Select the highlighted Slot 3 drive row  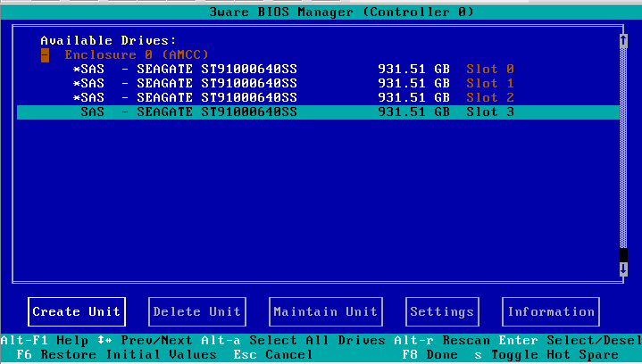click(317, 112)
